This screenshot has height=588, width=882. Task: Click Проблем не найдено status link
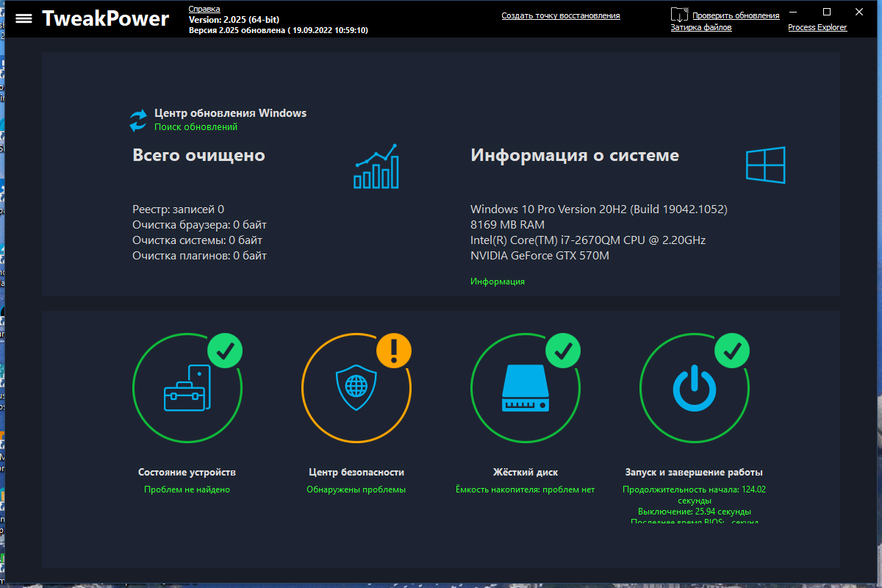pyautogui.click(x=187, y=490)
